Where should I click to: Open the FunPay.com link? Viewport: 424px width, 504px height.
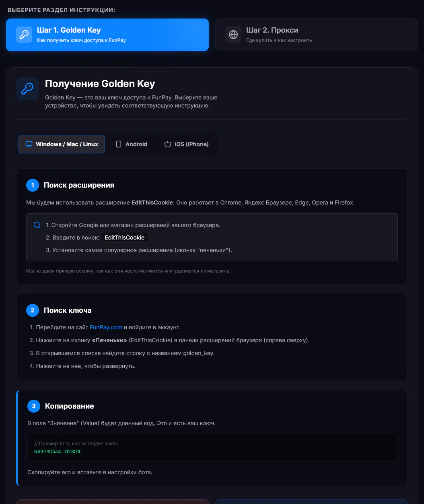pyautogui.click(x=106, y=327)
